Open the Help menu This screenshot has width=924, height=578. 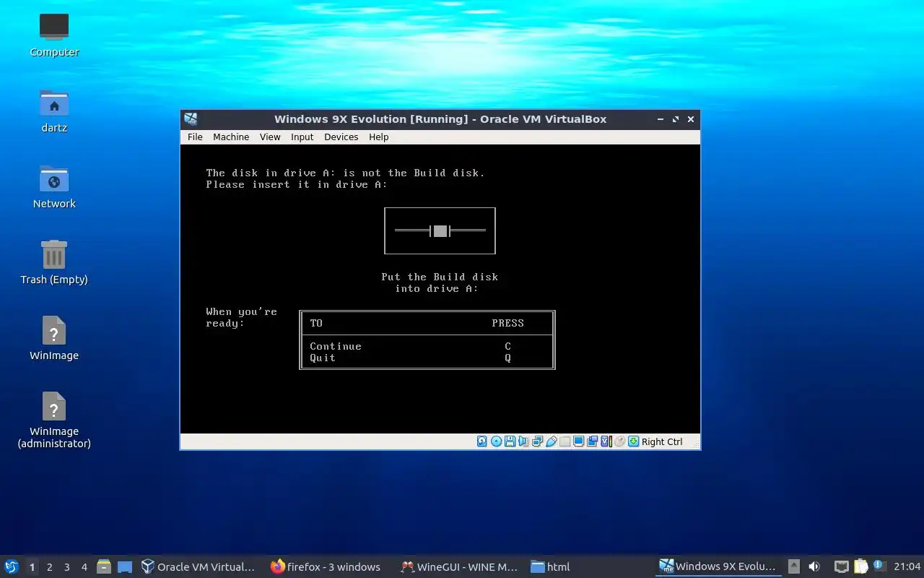coord(379,137)
